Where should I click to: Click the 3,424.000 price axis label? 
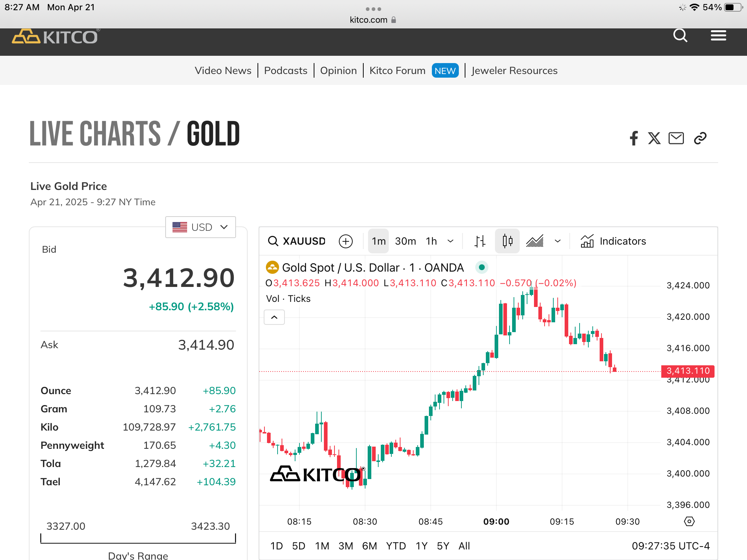tap(688, 285)
